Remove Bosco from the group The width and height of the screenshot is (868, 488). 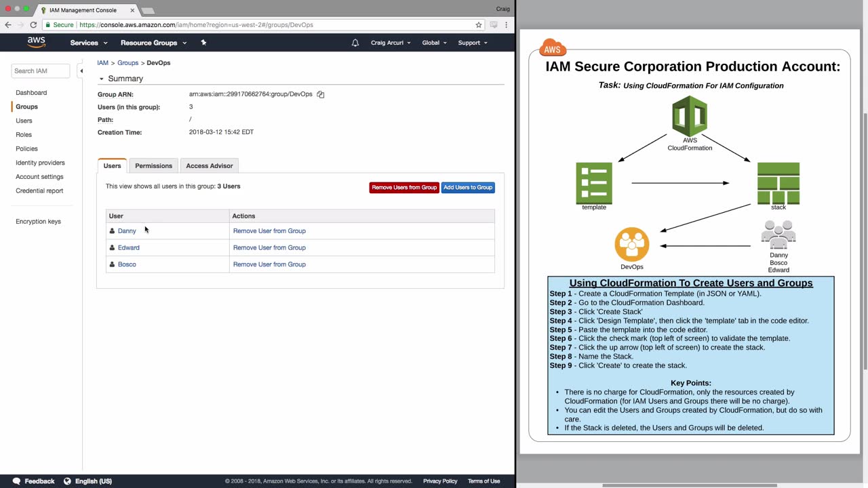[x=269, y=264]
